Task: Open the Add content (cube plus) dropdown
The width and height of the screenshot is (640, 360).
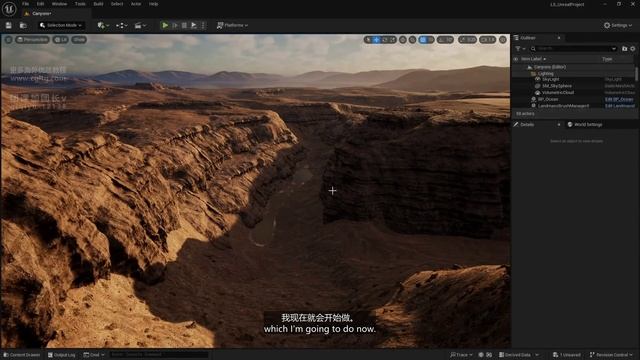Action: [x=103, y=25]
